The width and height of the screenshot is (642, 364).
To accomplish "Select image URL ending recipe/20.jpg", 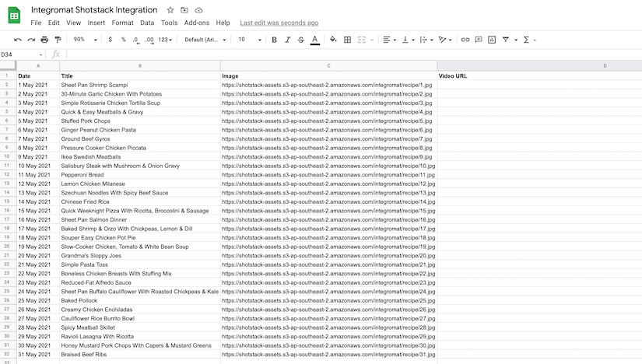I will 328,255.
